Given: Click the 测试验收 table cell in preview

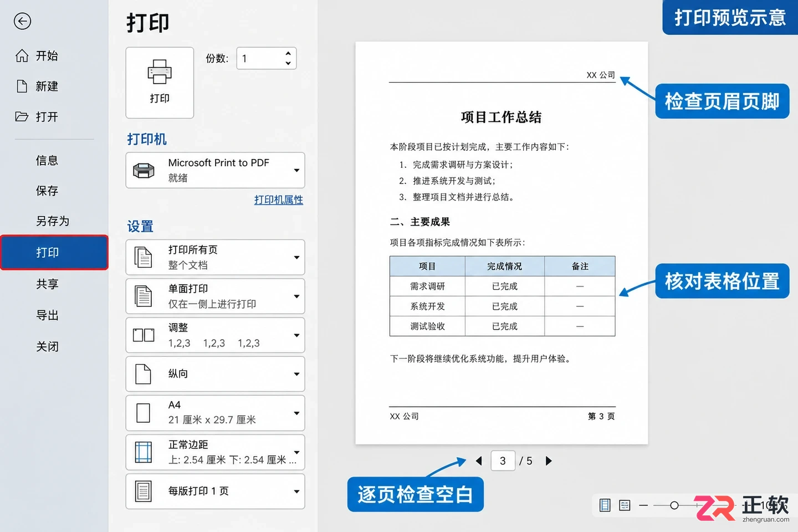Looking at the screenshot, I should [427, 326].
